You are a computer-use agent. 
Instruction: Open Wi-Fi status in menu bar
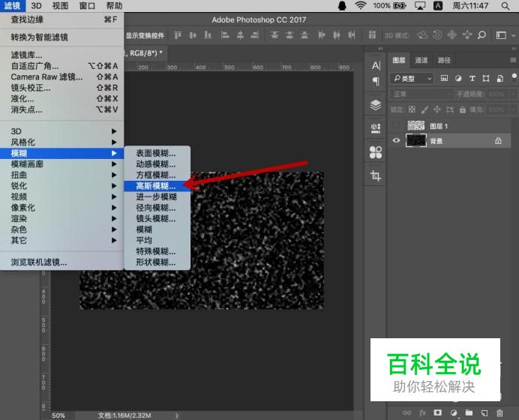[x=361, y=6]
